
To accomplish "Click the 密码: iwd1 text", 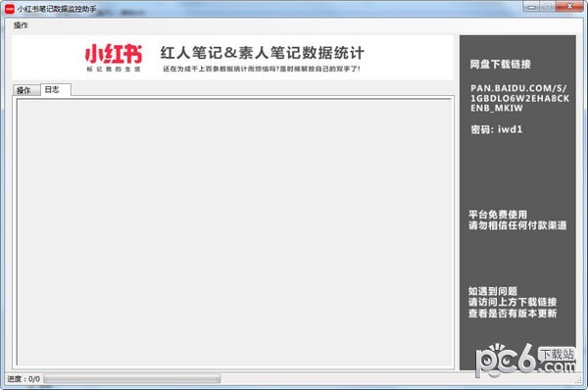I will coord(497,129).
